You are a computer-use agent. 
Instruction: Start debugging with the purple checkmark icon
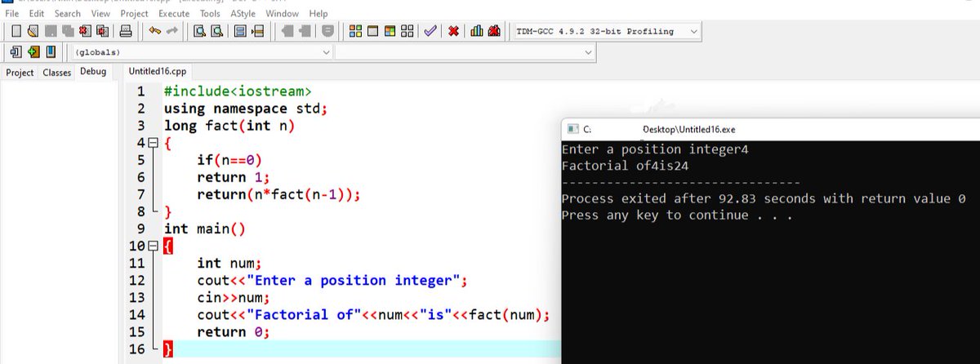tap(430, 31)
